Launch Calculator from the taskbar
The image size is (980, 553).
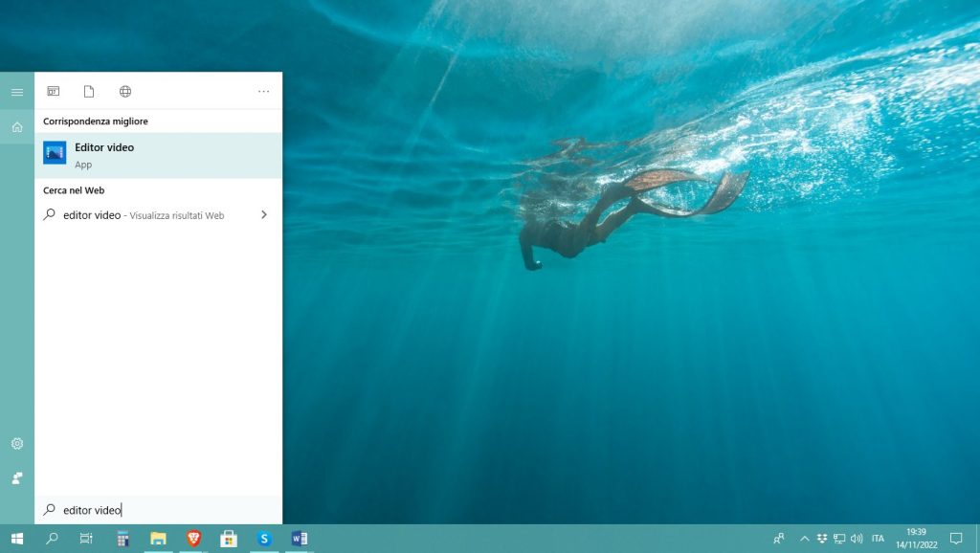[x=122, y=539]
